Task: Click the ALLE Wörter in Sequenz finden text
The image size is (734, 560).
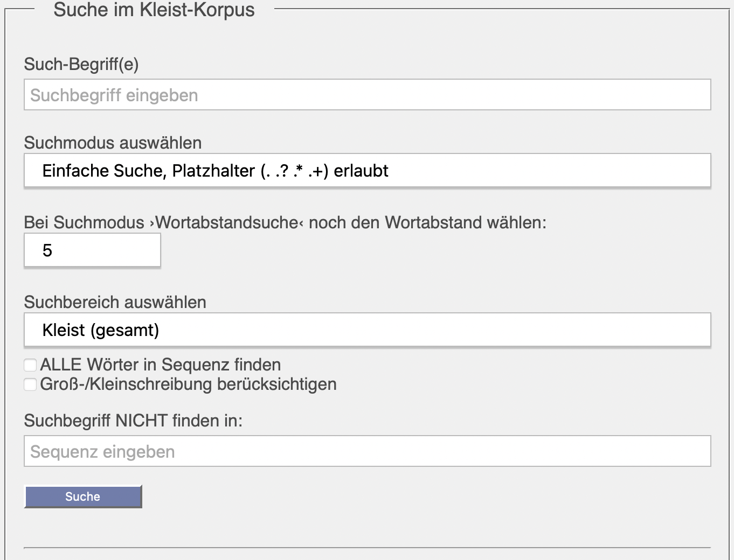Action: (160, 365)
